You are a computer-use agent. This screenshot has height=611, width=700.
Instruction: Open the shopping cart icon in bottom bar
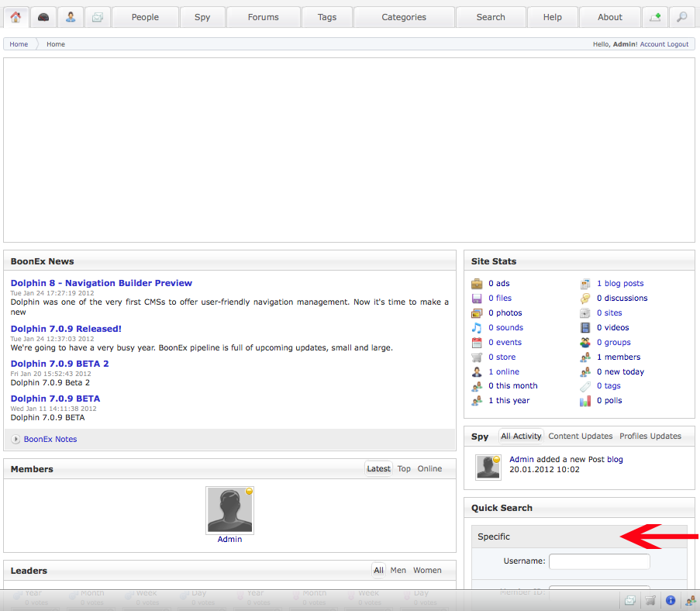point(651,600)
